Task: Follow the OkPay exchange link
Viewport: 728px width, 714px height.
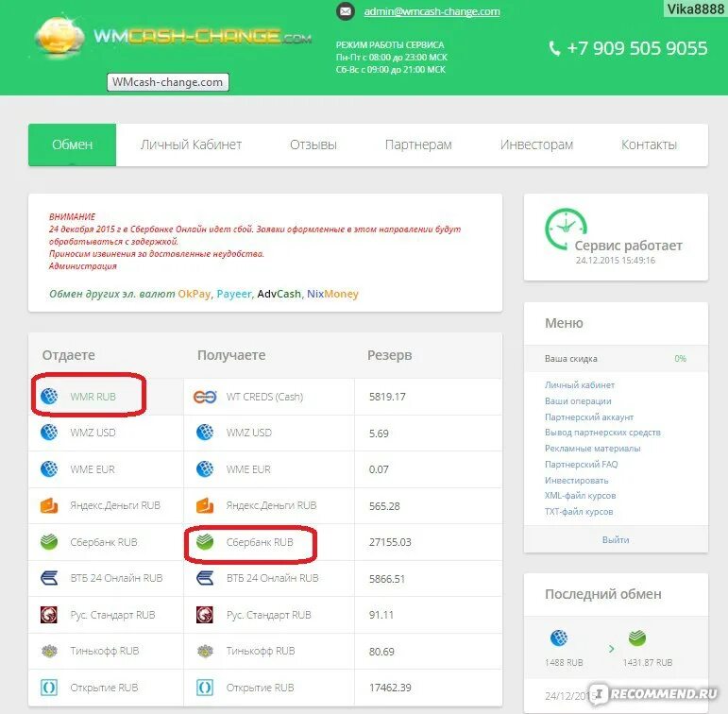Action: tap(195, 294)
